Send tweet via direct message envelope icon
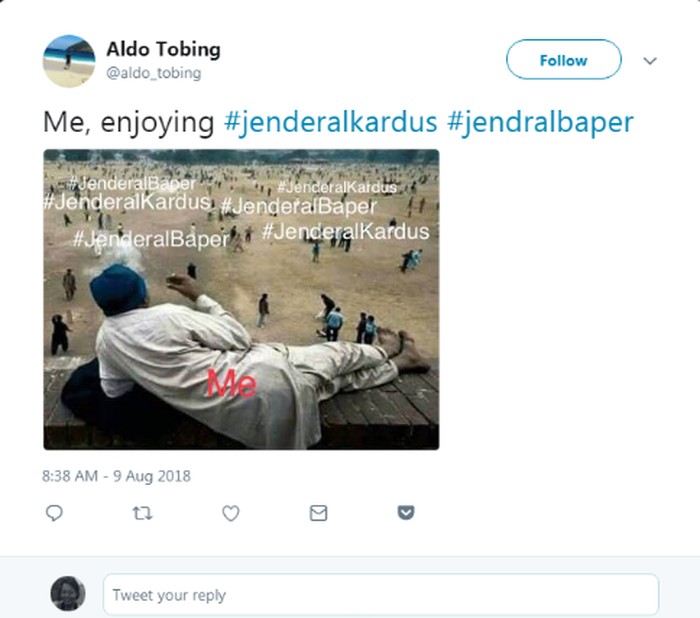The image size is (700, 618). (318, 513)
